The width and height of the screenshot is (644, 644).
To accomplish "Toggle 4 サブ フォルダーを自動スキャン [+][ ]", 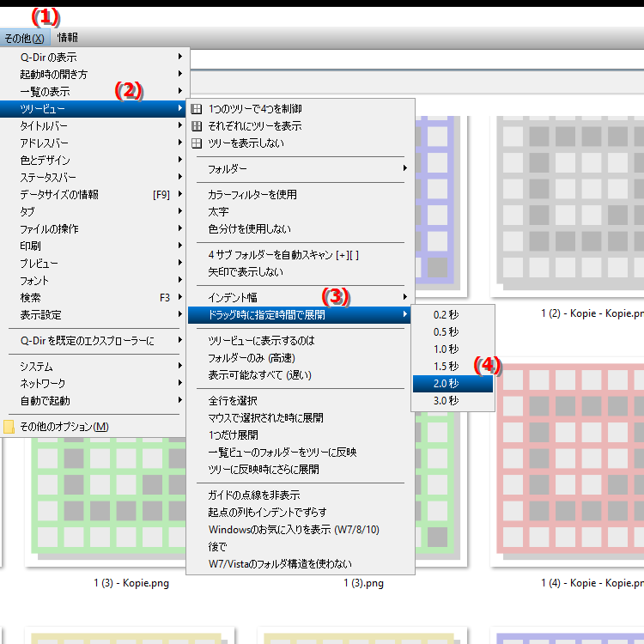I will 301,255.
